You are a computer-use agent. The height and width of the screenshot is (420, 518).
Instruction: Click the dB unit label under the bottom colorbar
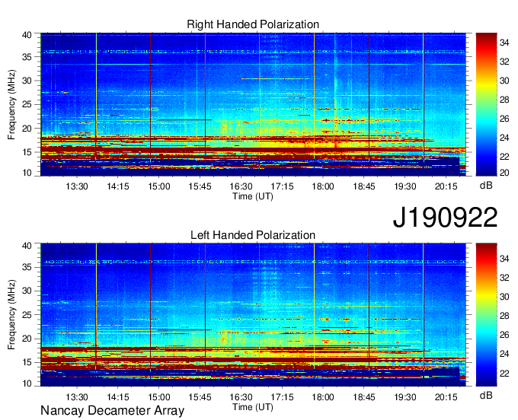pyautogui.click(x=486, y=396)
